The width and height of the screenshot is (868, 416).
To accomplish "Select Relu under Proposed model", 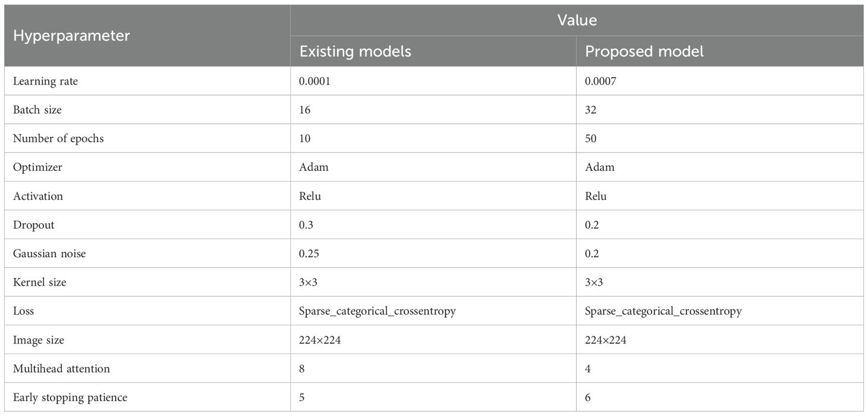I will coord(596,196).
